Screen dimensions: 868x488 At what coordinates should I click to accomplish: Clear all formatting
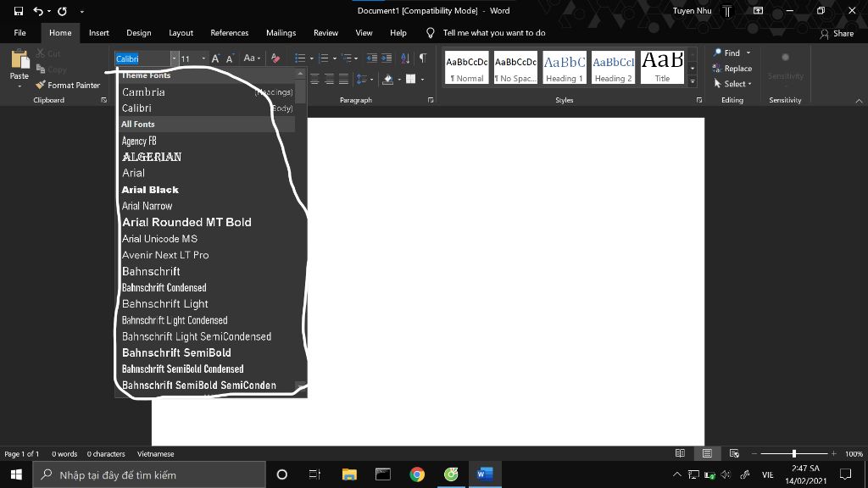275,58
